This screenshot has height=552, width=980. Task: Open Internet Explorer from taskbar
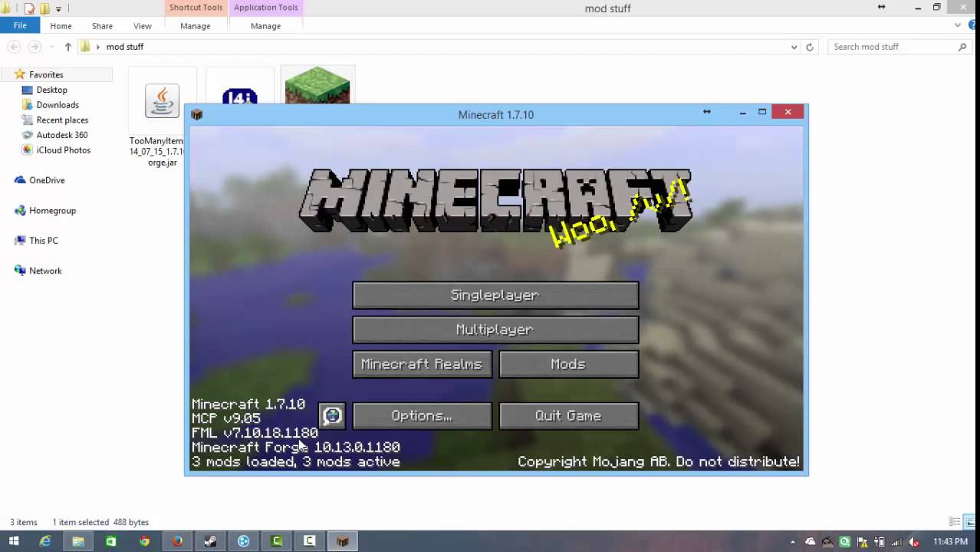coord(45,541)
